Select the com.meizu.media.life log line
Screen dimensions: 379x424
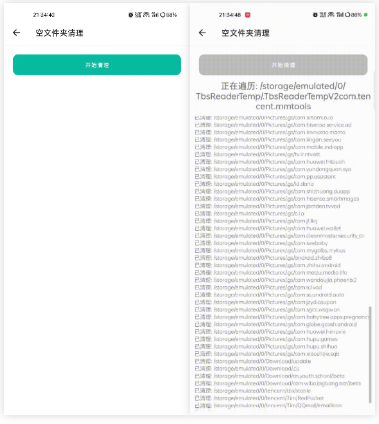coord(271,273)
